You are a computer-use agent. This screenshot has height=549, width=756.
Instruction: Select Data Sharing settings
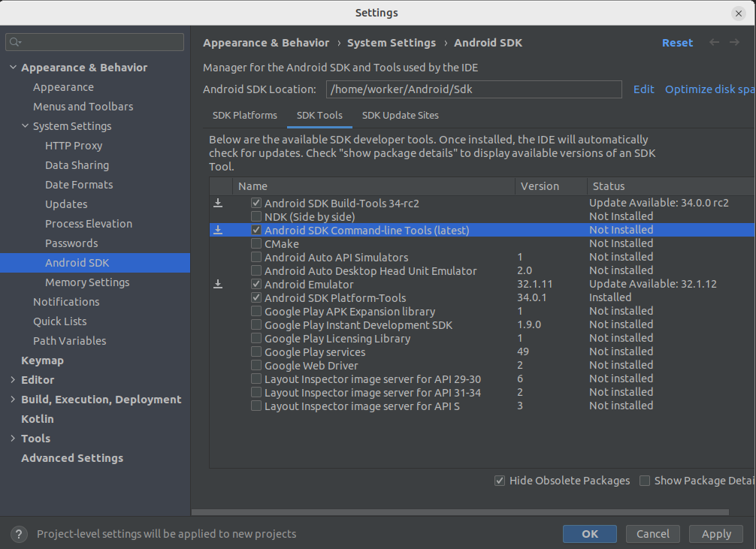pyautogui.click(x=77, y=164)
